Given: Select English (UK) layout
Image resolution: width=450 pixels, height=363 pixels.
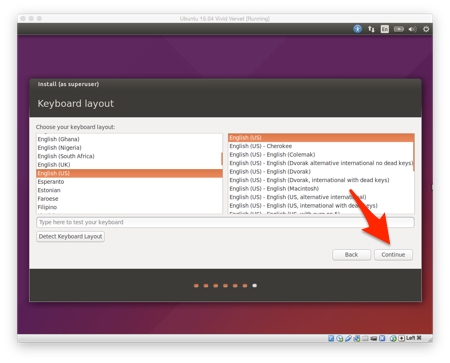Looking at the screenshot, I should 129,165.
